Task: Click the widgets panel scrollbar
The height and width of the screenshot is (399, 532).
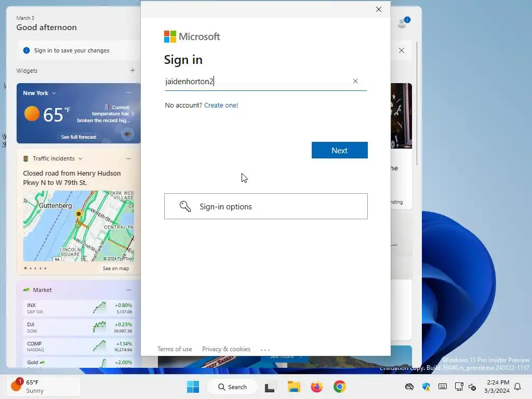Action: tap(417, 103)
